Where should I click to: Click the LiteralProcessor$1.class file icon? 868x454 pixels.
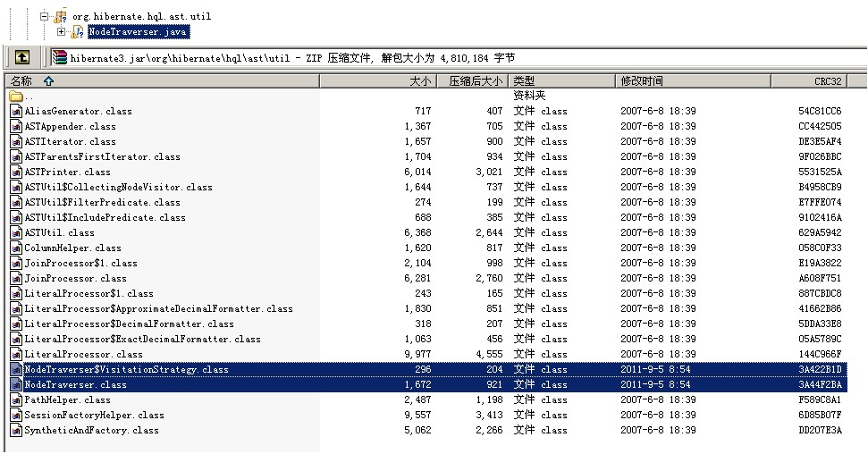[16, 293]
